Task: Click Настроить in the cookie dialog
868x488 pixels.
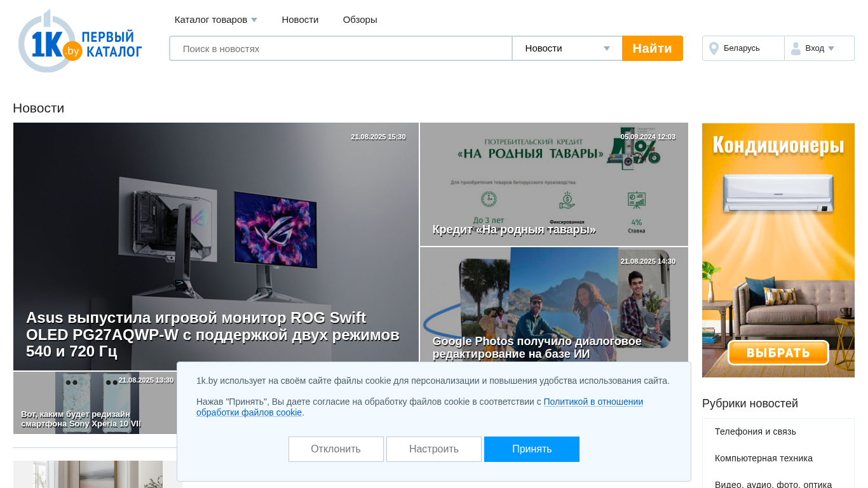Action: tap(434, 449)
